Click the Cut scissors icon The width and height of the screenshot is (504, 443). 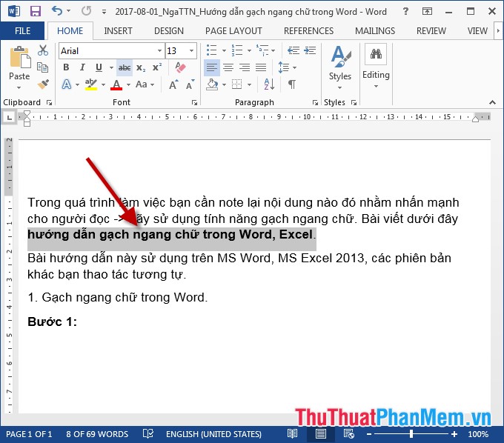[x=43, y=50]
